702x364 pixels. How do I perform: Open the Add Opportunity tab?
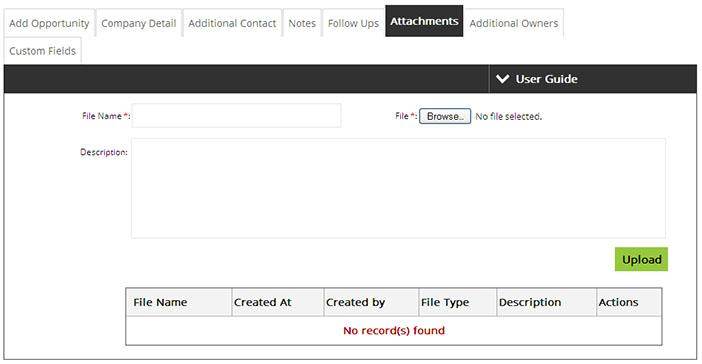[49, 23]
